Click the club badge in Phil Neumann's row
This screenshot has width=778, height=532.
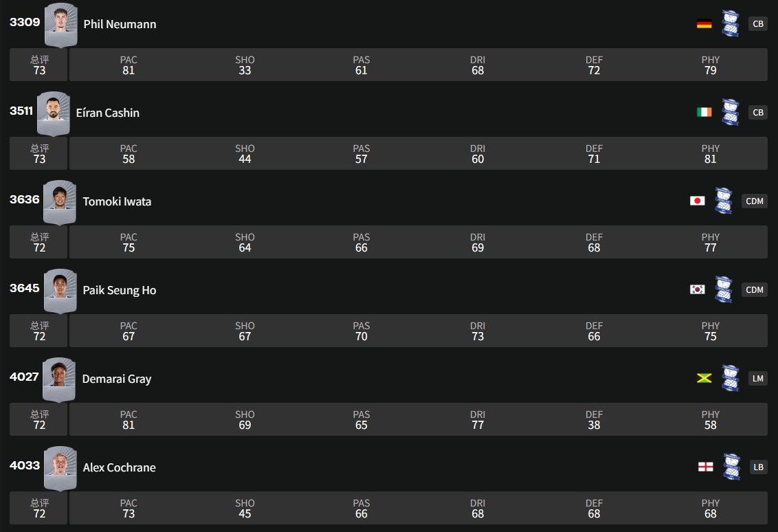tap(730, 23)
